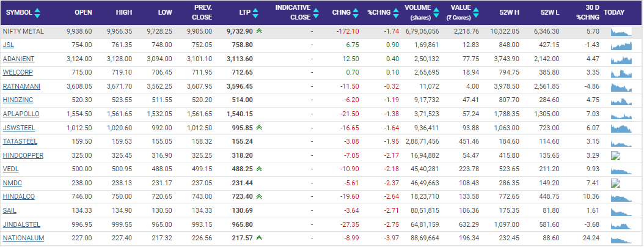Click green arrow beside JSWSTEEL LTP
Screen dimensions: 644x247
coord(260,127)
